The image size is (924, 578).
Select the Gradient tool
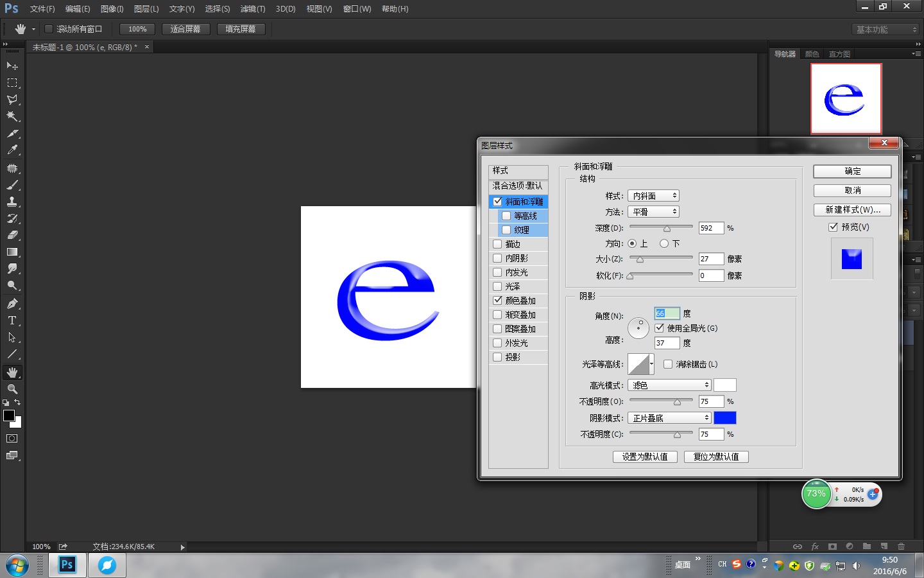12,252
